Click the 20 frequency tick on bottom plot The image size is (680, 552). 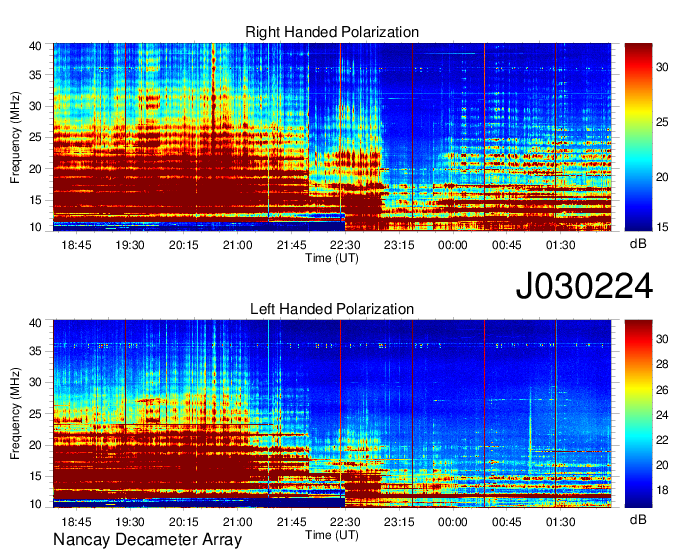pos(35,445)
